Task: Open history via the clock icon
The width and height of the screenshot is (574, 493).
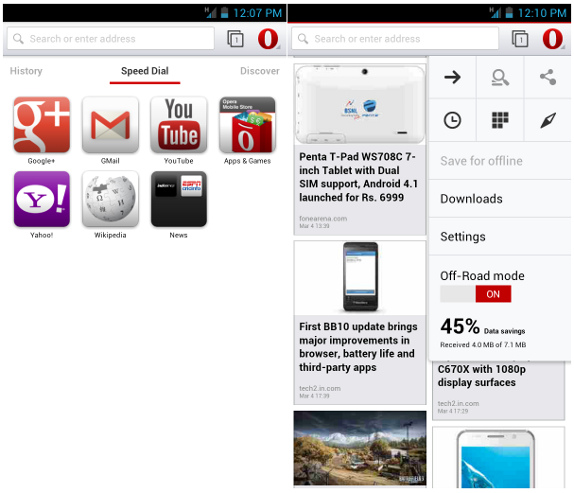Action: point(452,120)
